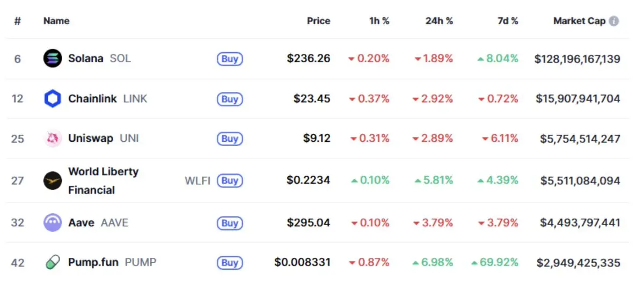Click the World Liberty Financial logo icon
The height and width of the screenshot is (296, 644).
(x=53, y=181)
